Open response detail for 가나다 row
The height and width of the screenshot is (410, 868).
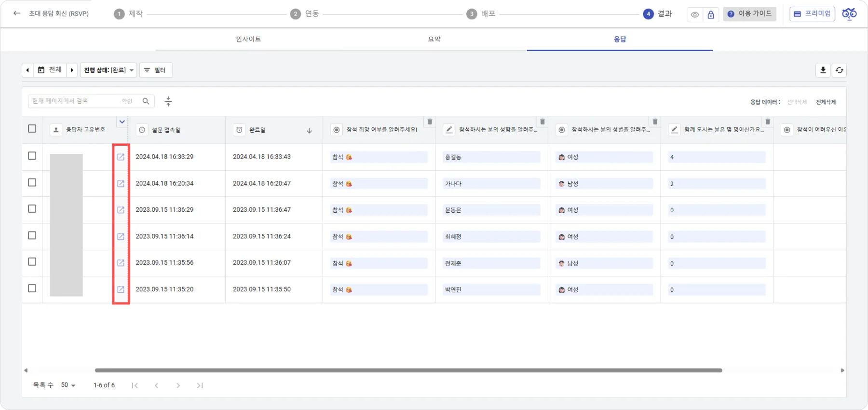pos(121,183)
